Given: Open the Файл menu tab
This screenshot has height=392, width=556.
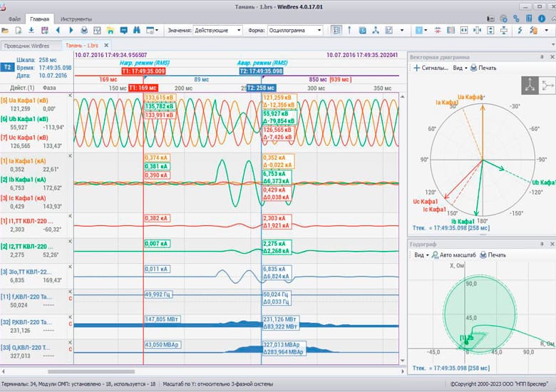Looking at the screenshot, I should click(14, 19).
